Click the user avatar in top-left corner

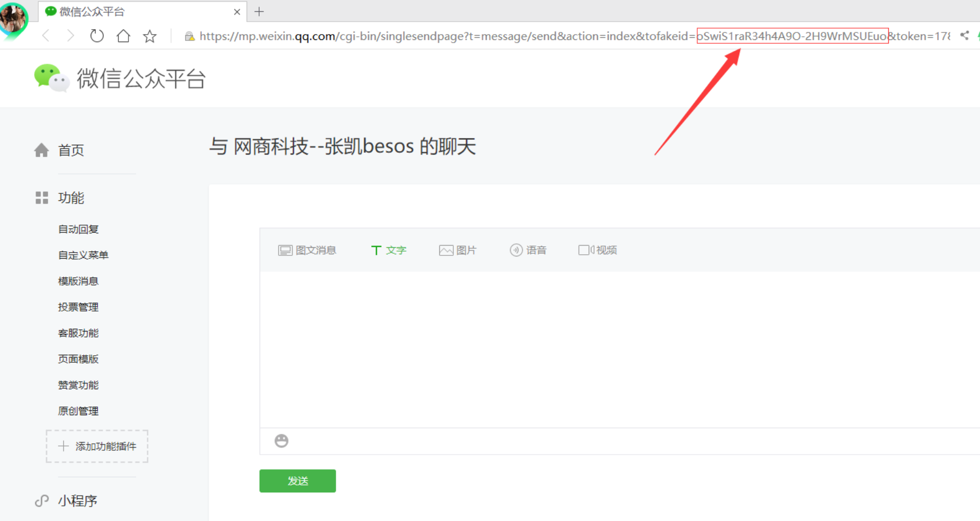click(x=13, y=19)
